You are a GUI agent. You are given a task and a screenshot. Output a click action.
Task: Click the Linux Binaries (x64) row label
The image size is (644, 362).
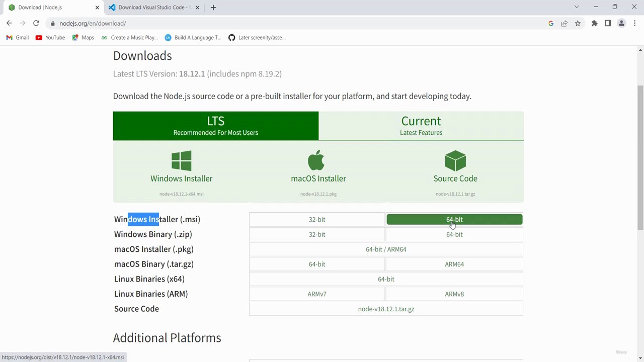[x=149, y=279]
